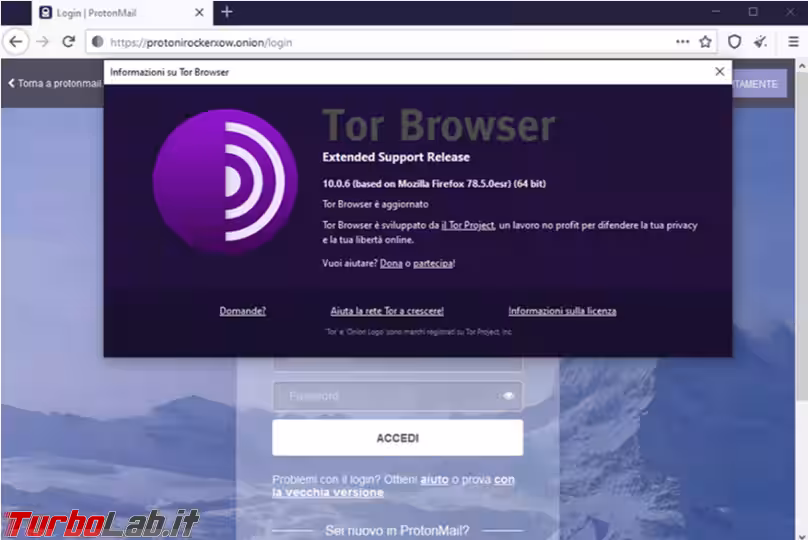
Task: Maximize the Tor Browser window
Action: tap(753, 12)
